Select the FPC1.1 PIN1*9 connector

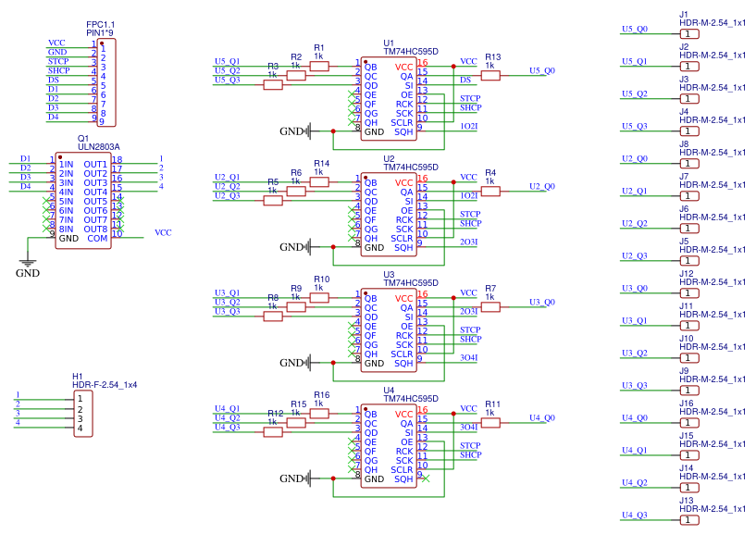tap(106, 82)
